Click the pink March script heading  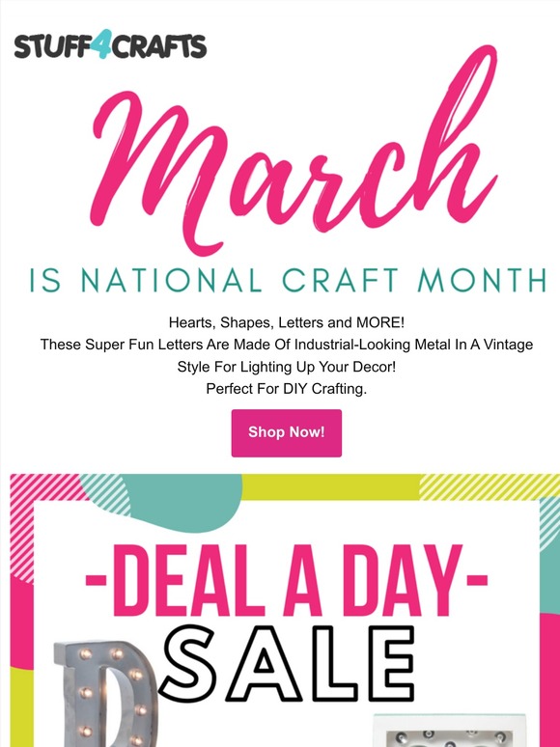click(294, 150)
